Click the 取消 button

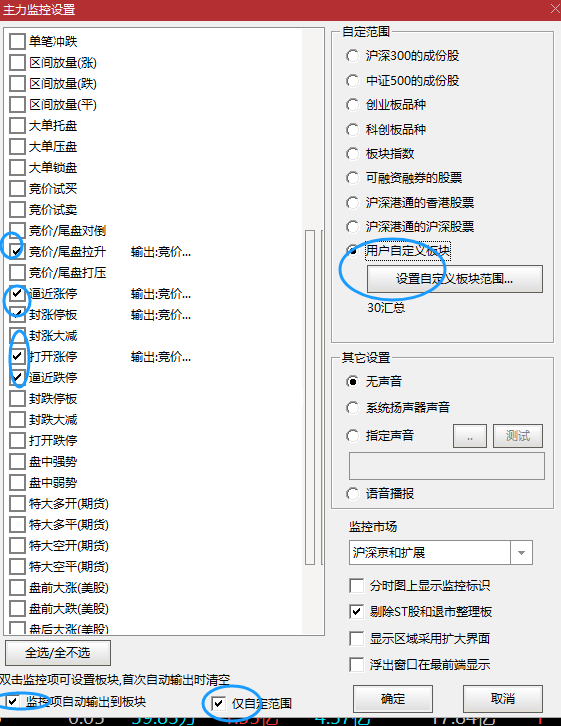503,699
